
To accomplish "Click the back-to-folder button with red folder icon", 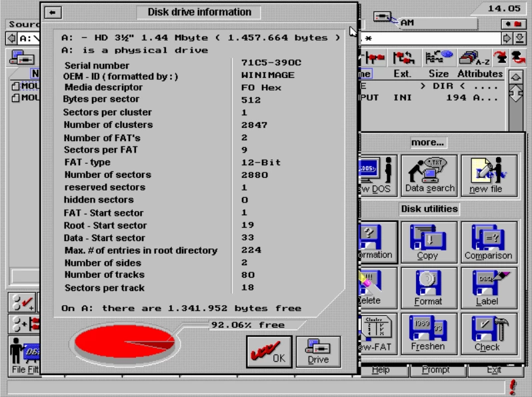I will click(x=513, y=24).
